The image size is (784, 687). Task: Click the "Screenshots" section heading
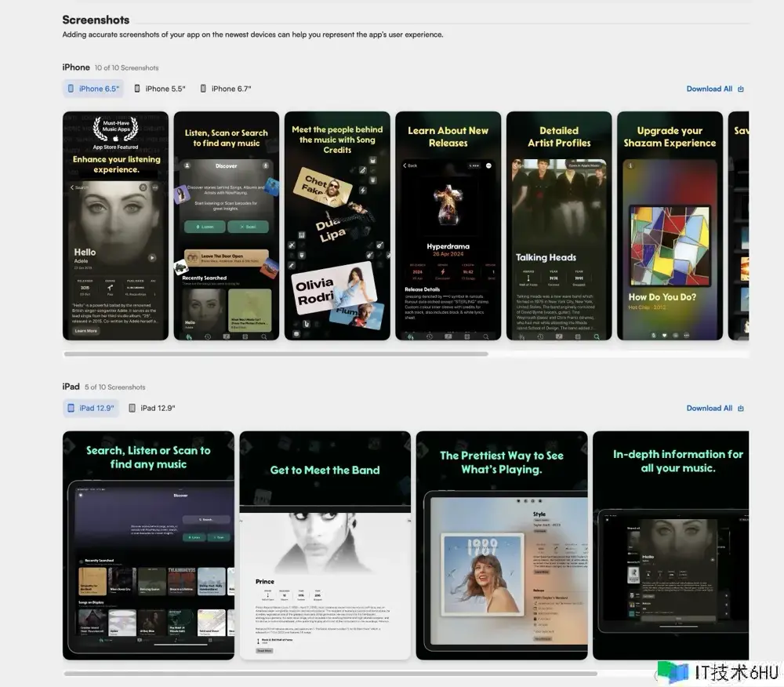[96, 20]
